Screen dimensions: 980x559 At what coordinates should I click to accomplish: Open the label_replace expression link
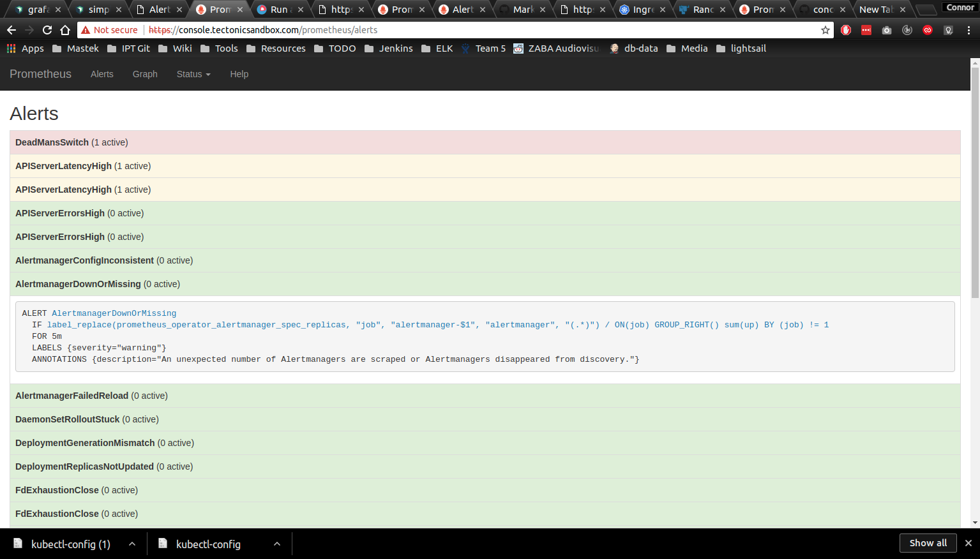[438, 325]
